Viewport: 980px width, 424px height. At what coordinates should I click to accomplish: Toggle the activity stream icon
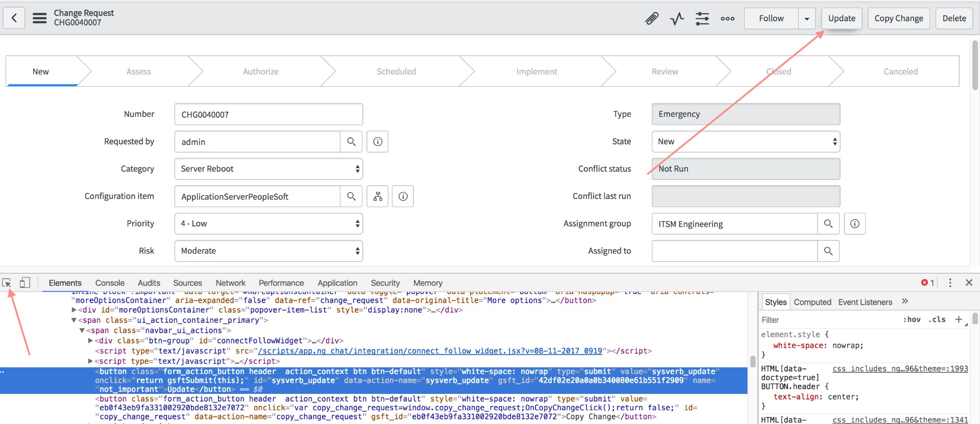coord(677,19)
